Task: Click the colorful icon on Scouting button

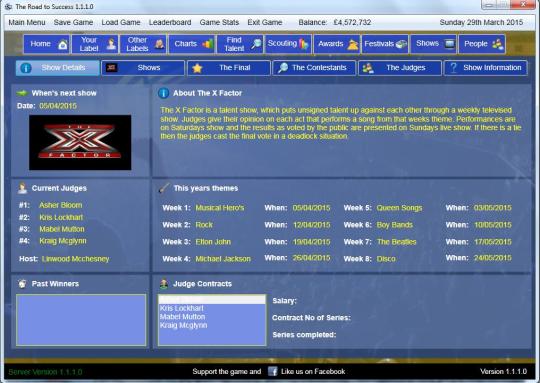Action: click(x=303, y=44)
